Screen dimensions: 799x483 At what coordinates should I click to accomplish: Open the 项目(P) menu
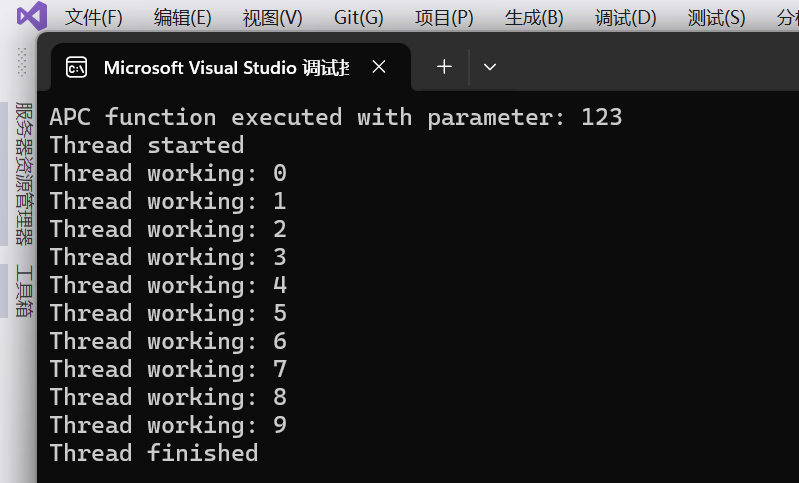point(444,17)
